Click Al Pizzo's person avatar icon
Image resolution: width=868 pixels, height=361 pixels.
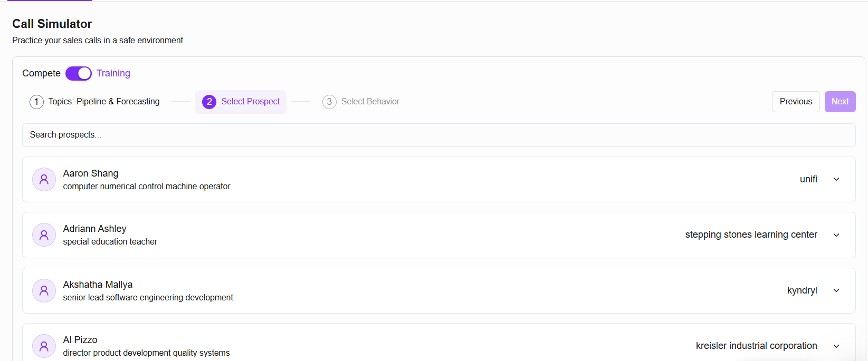(44, 346)
